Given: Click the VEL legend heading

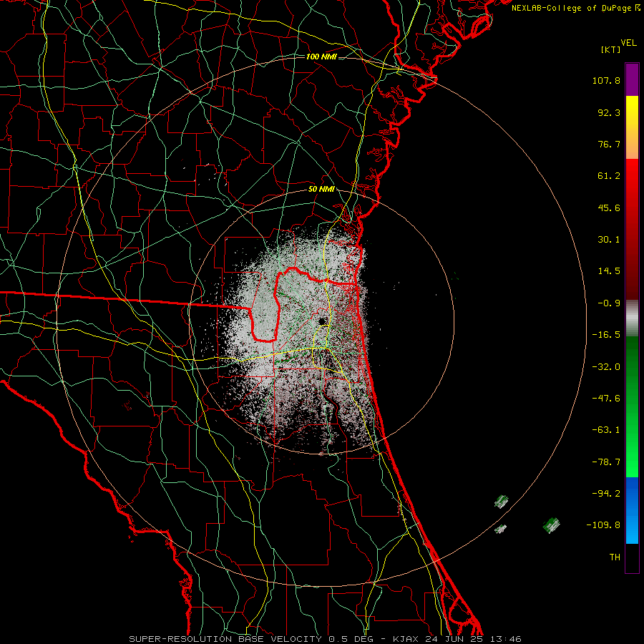Looking at the screenshot, I should pos(628,43).
